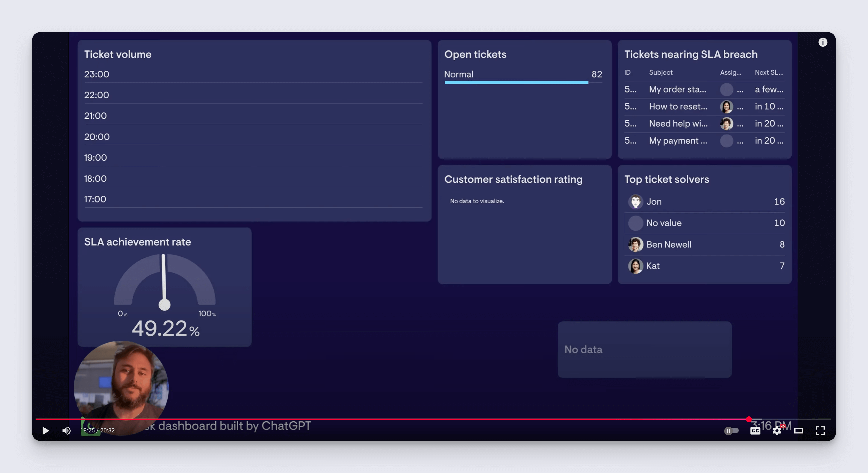The image size is (868, 473).
Task: Enter fullscreen mode
Action: (820, 431)
